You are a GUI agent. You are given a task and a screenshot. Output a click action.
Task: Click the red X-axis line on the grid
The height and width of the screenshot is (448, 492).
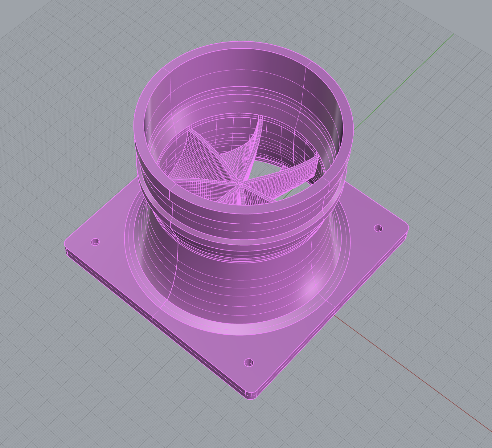coord(413,373)
